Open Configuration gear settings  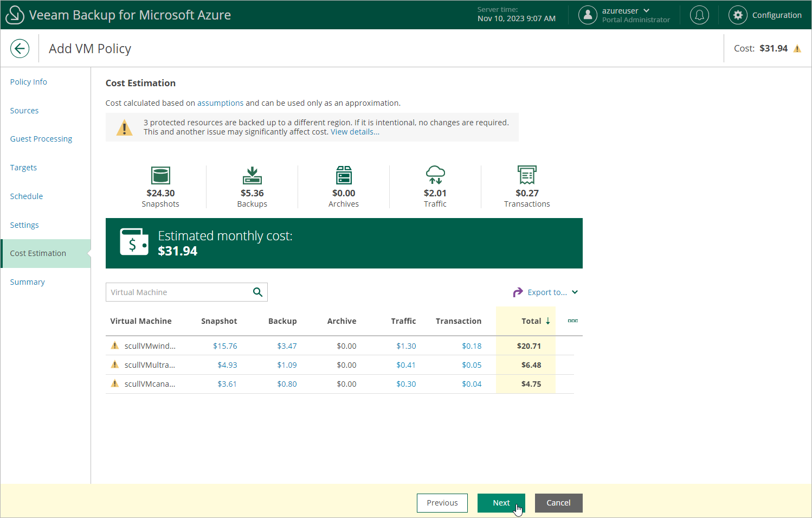[x=738, y=15]
